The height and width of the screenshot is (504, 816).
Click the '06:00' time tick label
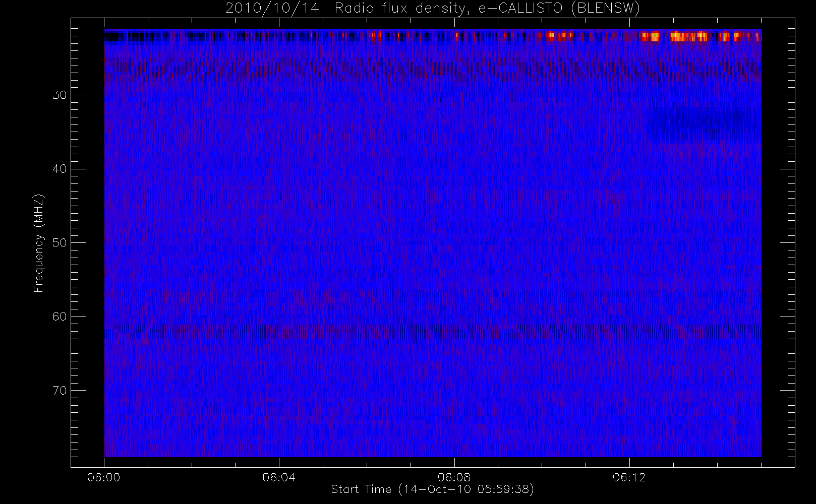104,477
